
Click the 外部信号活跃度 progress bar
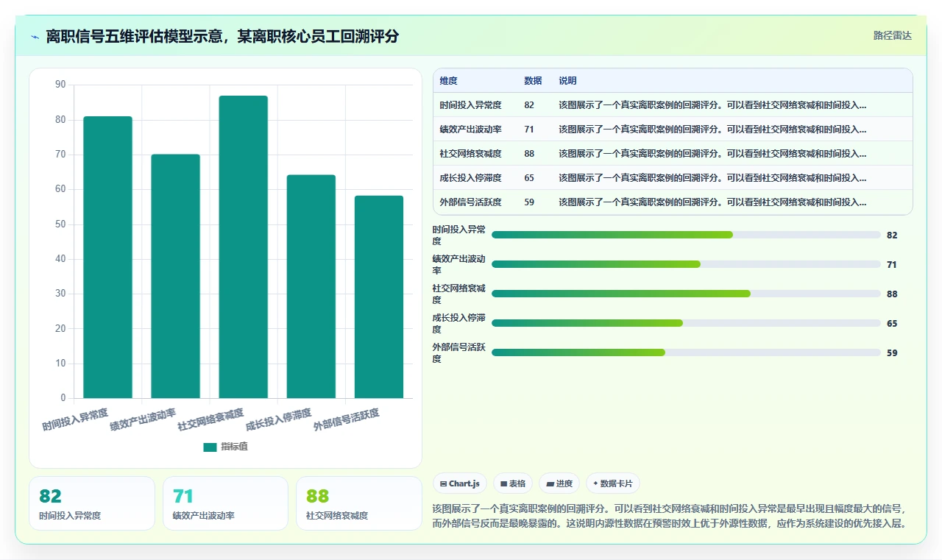(686, 352)
